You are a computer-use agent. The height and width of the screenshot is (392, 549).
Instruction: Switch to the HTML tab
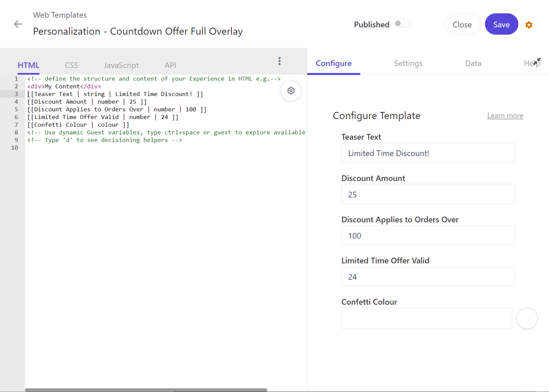pyautogui.click(x=28, y=65)
